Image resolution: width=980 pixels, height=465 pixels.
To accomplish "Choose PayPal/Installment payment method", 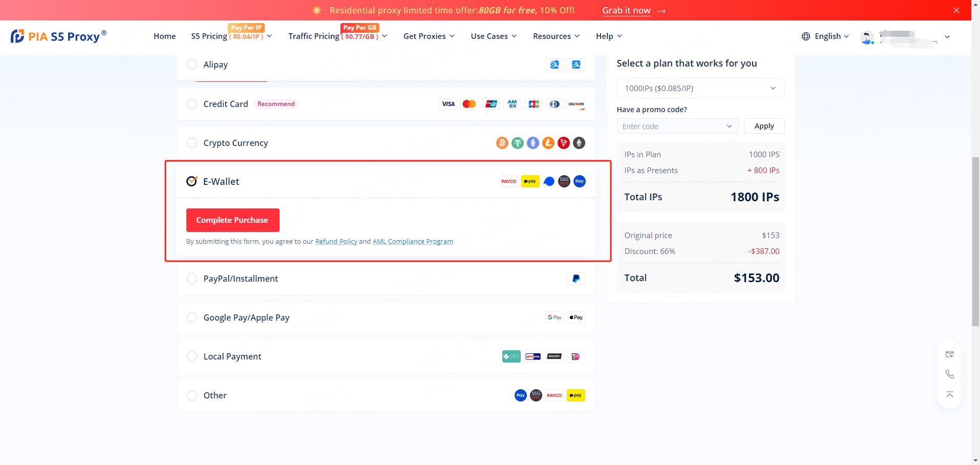I will coord(192,279).
